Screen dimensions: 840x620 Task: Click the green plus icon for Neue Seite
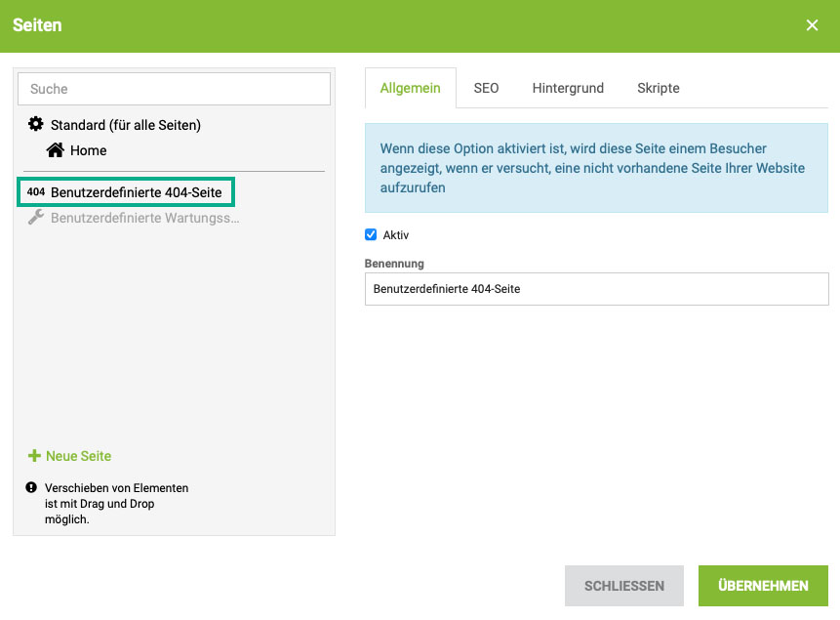tap(34, 456)
